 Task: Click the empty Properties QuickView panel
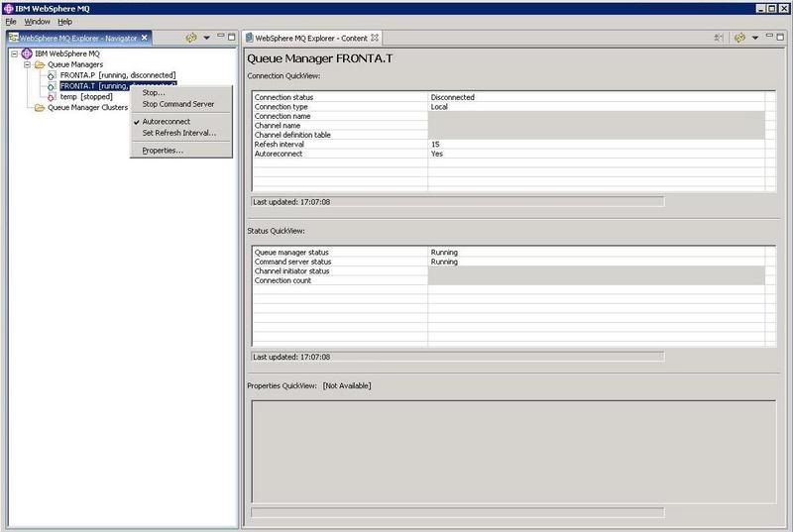pos(513,452)
